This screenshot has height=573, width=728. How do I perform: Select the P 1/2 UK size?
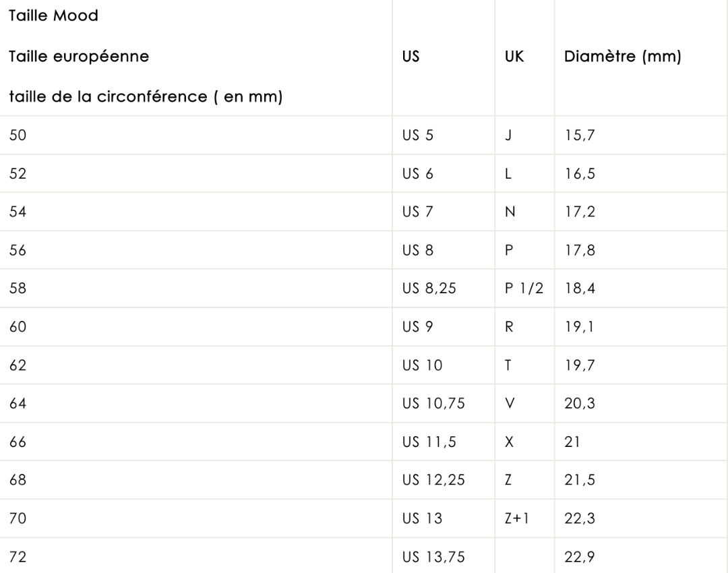pyautogui.click(x=524, y=289)
